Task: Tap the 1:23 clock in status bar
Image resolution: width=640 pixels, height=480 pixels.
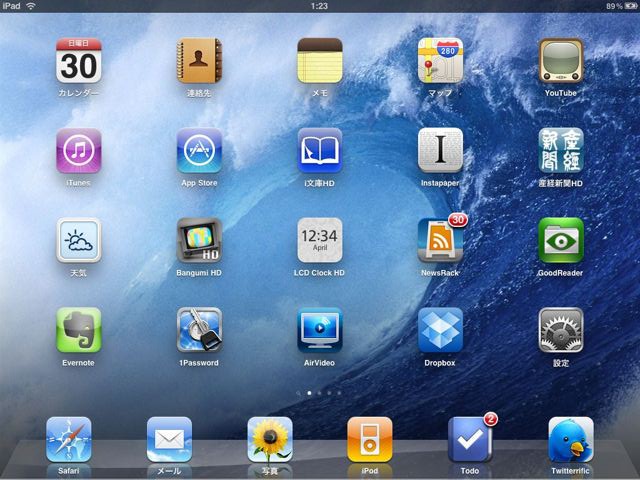Action: pos(319,6)
